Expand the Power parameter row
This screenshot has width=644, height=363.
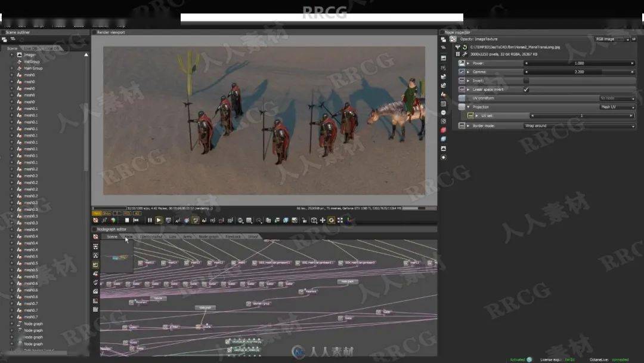[468, 63]
